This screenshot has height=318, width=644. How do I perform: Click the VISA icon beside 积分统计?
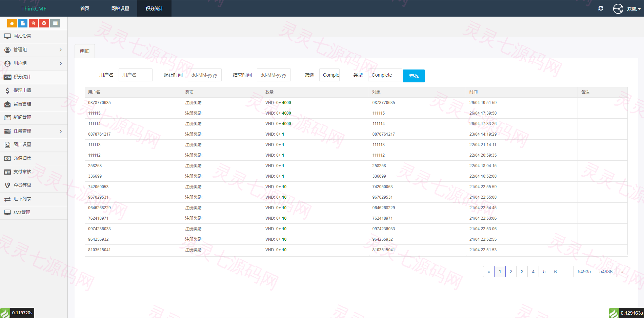pos(7,77)
